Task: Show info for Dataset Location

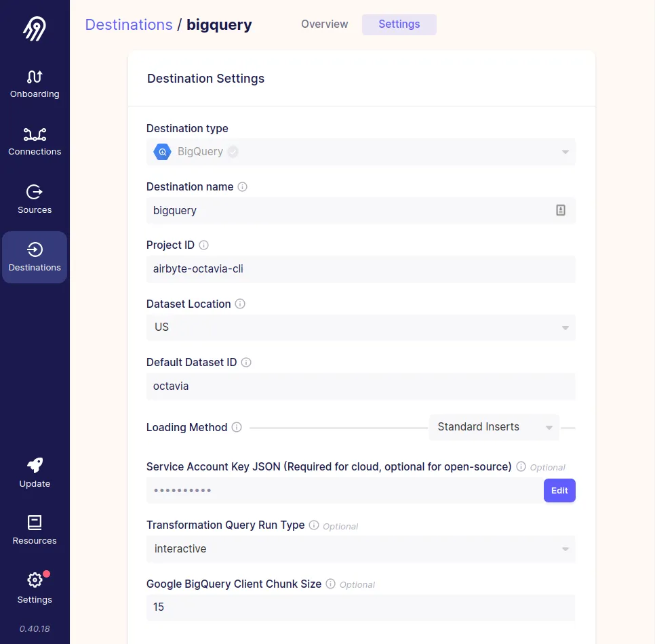Action: (x=240, y=304)
